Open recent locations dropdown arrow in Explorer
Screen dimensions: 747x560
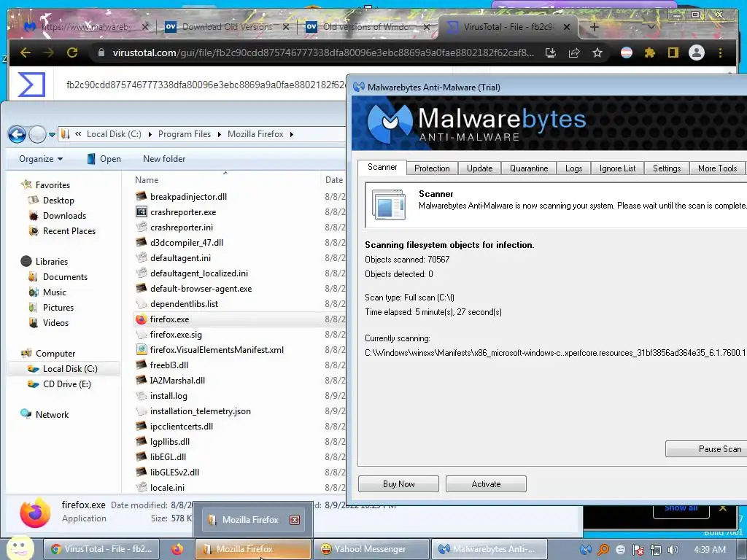point(52,135)
